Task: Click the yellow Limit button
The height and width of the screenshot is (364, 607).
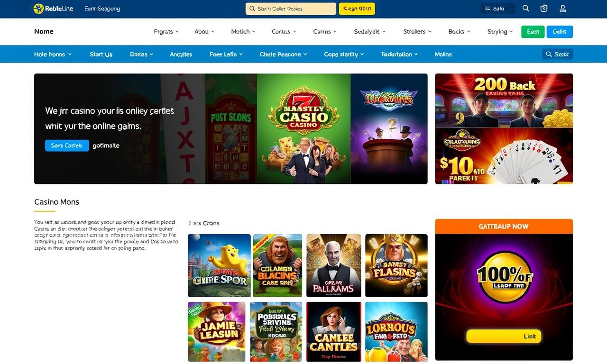Action: tap(504, 336)
